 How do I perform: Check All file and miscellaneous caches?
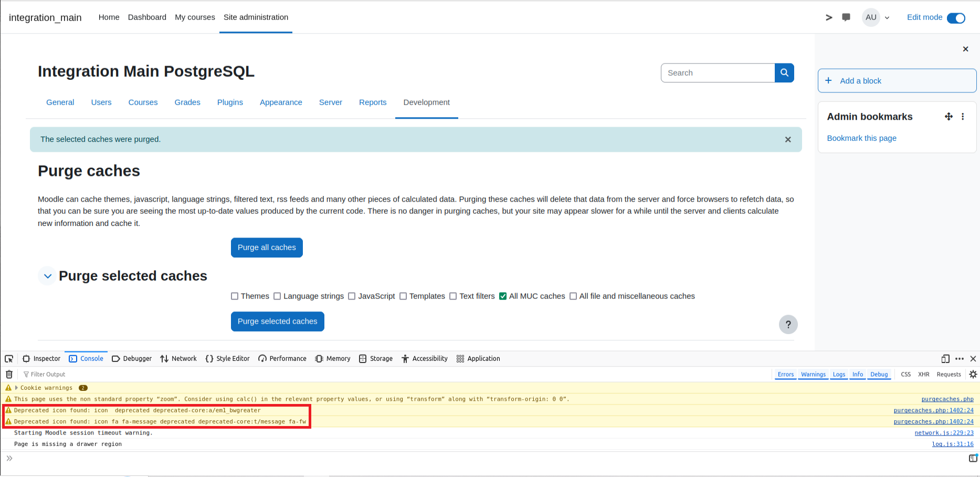(573, 296)
